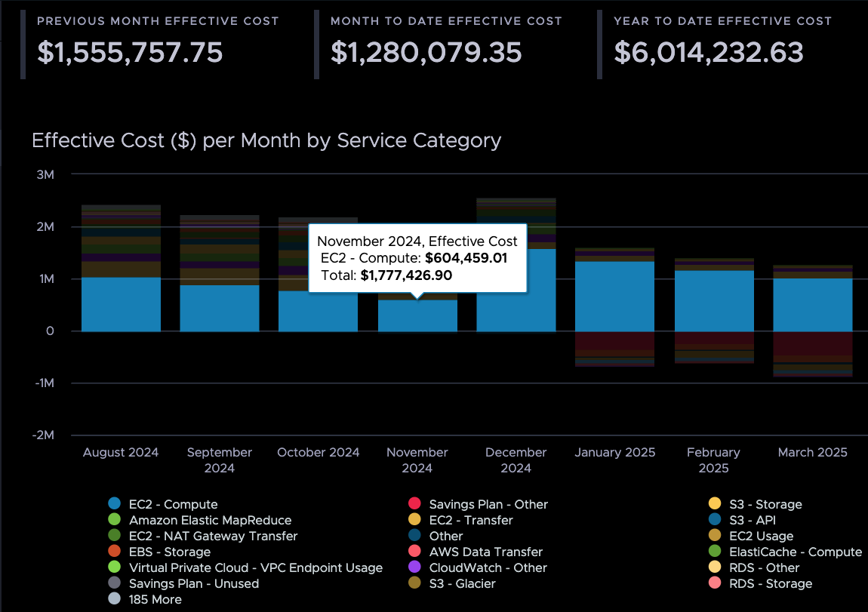The image size is (868, 612).
Task: Click the Month to Date Effective Cost card
Action: pyautogui.click(x=424, y=42)
